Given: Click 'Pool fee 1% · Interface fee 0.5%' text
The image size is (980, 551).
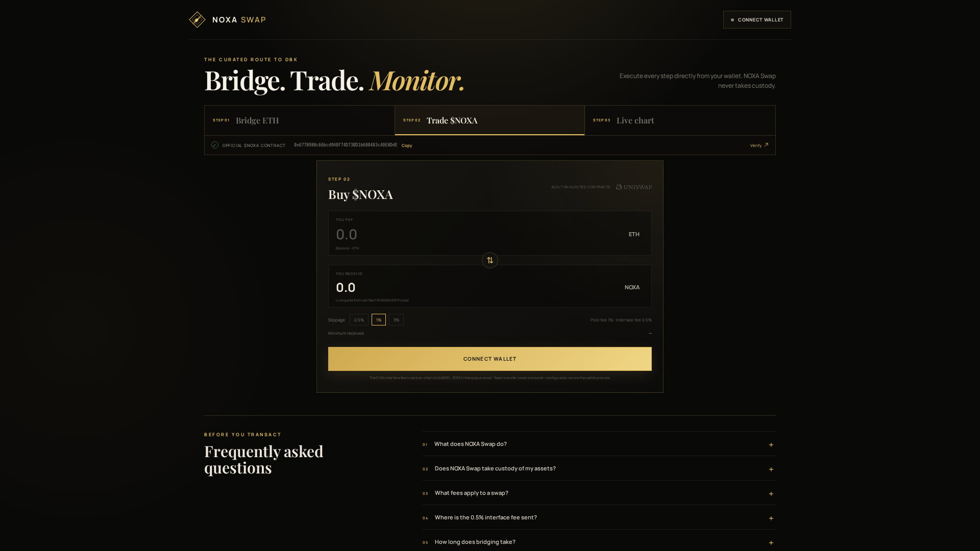Looking at the screenshot, I should [621, 320].
